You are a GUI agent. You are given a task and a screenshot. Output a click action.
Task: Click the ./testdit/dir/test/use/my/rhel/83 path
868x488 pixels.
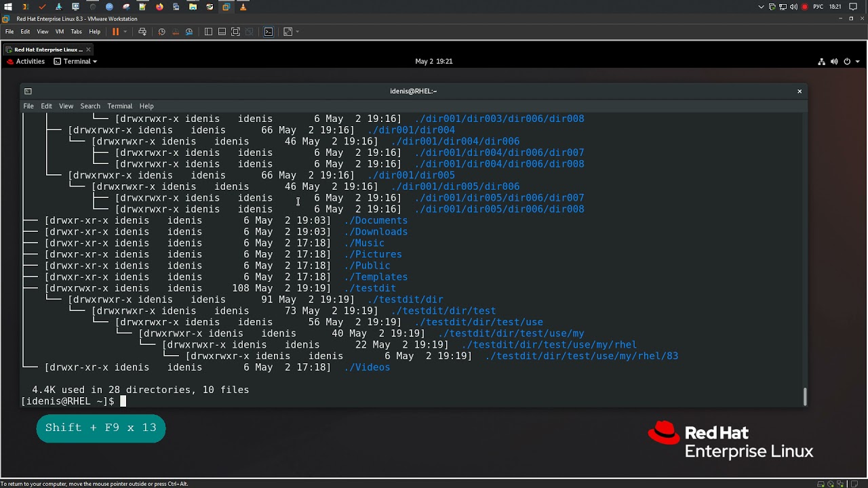coord(582,356)
